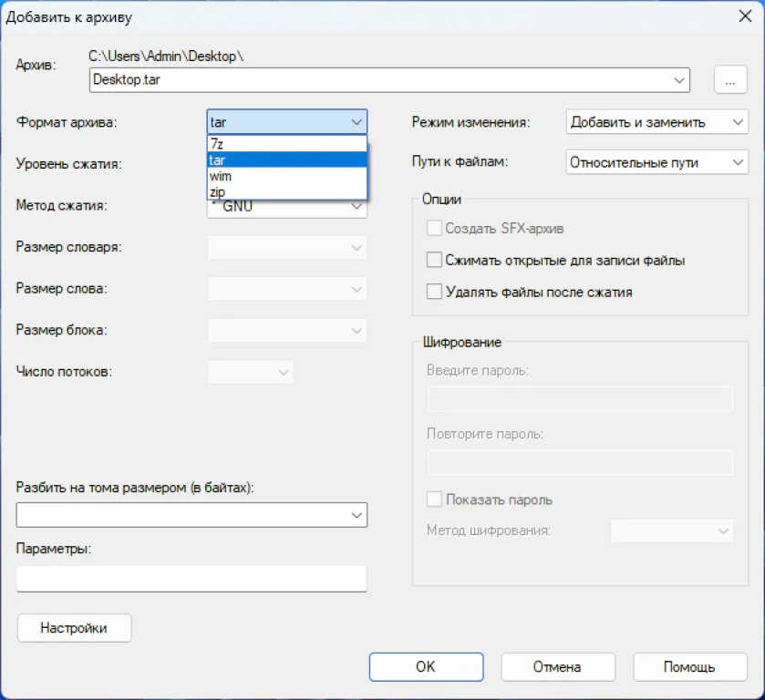Click the 'Настройки' button
Screen dimensions: 765x700
pyautogui.click(x=74, y=628)
